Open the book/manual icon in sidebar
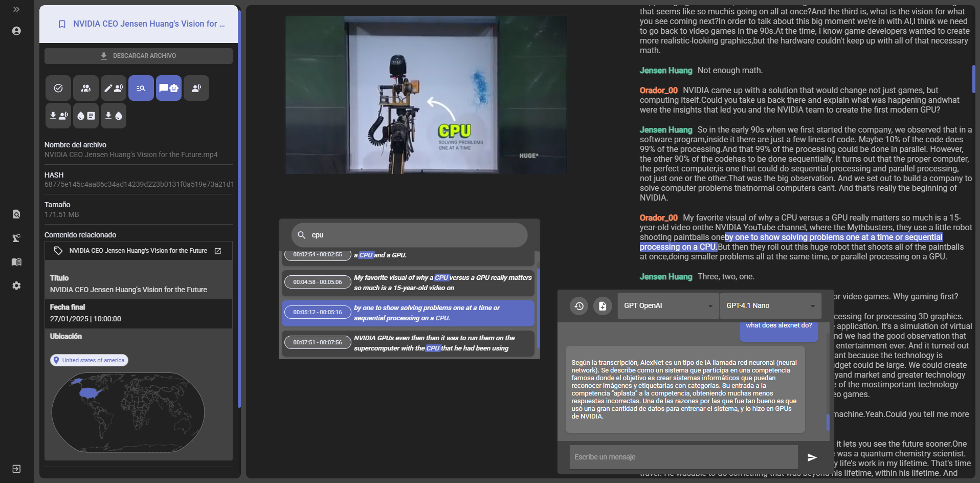980x483 pixels. coord(16,262)
